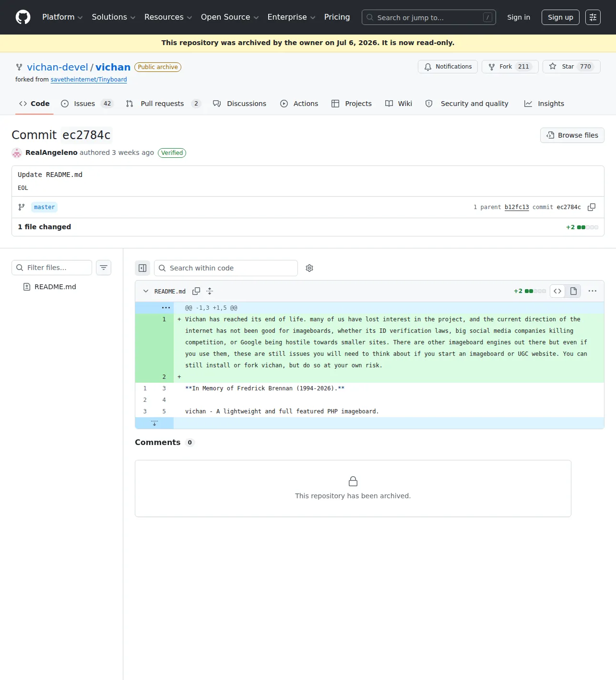Open appearance settings icon in header
The image size is (616, 680).
593,17
